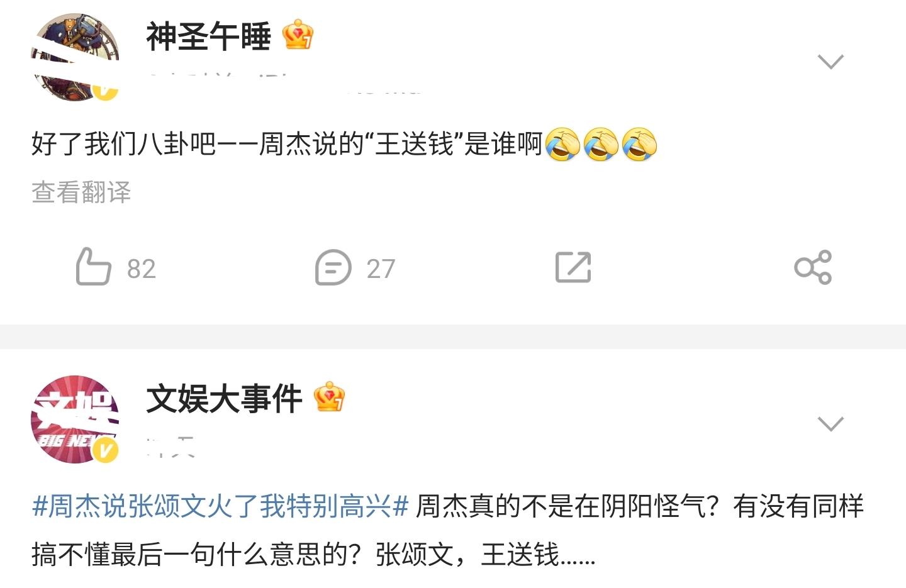Tap the like count 82
Image resolution: width=906 pixels, height=588 pixels.
coord(141,269)
